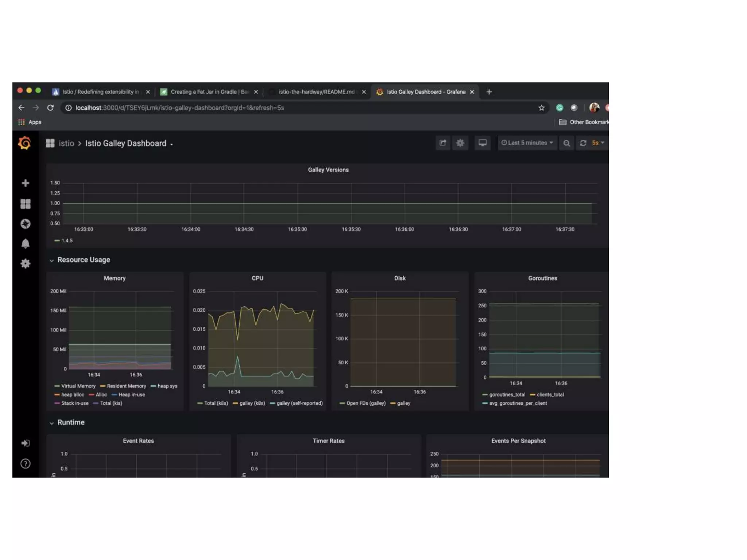
Task: Click the share dashboard icon
Action: click(443, 143)
